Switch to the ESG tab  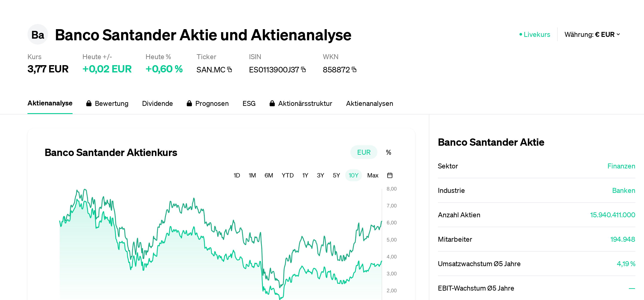(x=249, y=103)
